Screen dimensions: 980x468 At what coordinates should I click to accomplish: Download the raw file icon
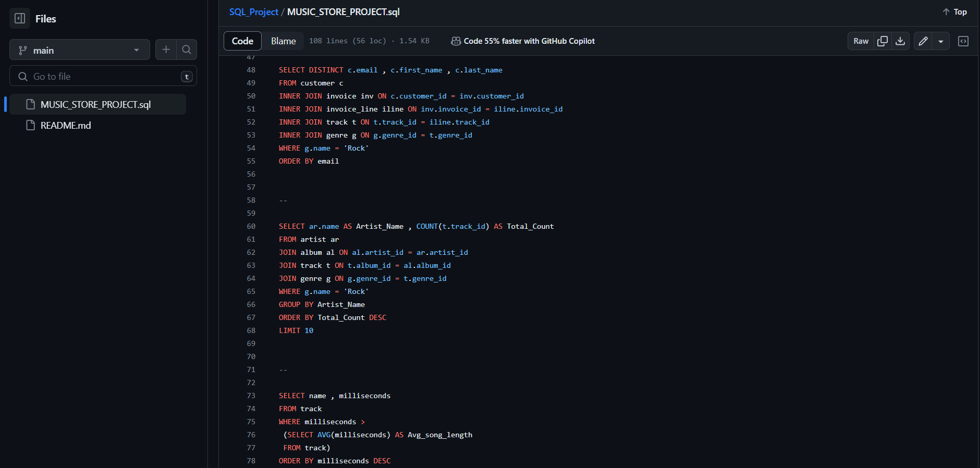click(x=900, y=41)
